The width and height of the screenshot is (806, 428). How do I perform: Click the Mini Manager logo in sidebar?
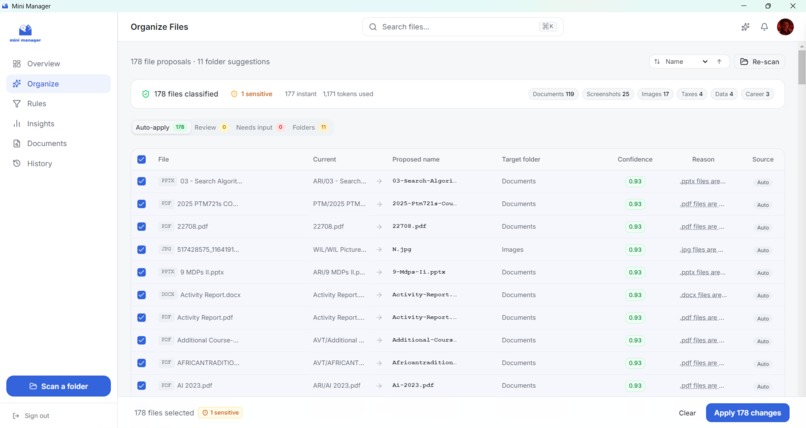point(25,33)
